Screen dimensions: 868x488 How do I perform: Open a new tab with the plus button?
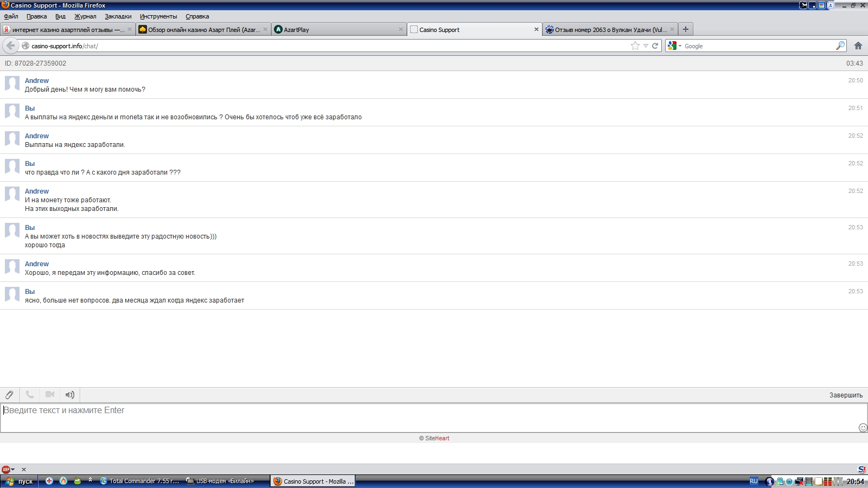pyautogui.click(x=686, y=29)
